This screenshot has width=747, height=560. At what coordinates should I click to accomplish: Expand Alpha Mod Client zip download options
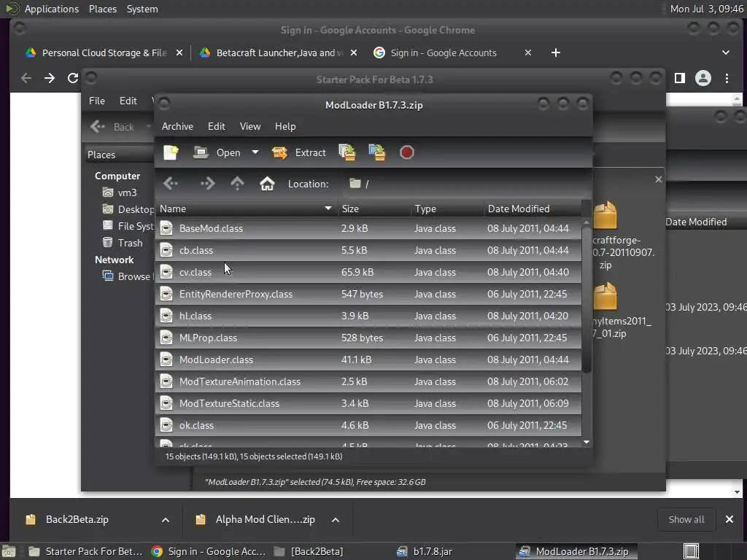point(336,519)
